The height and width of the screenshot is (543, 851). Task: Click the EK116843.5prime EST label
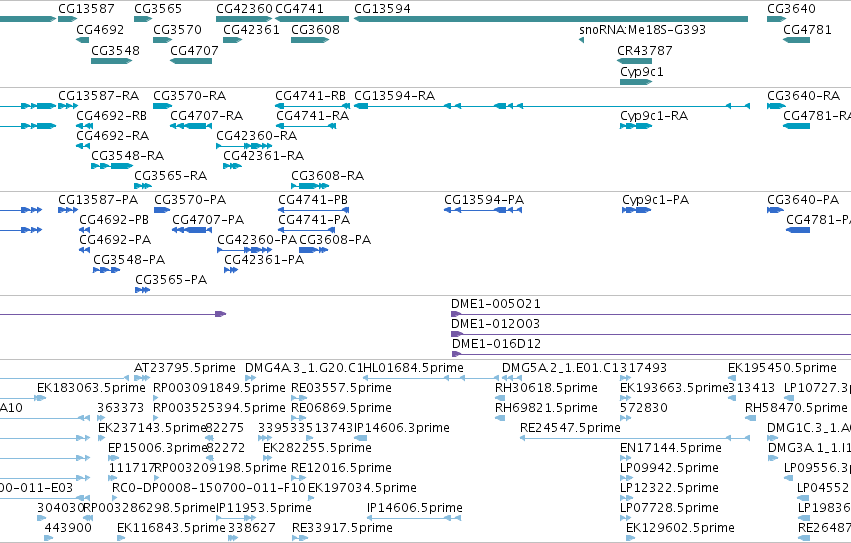click(x=171, y=528)
